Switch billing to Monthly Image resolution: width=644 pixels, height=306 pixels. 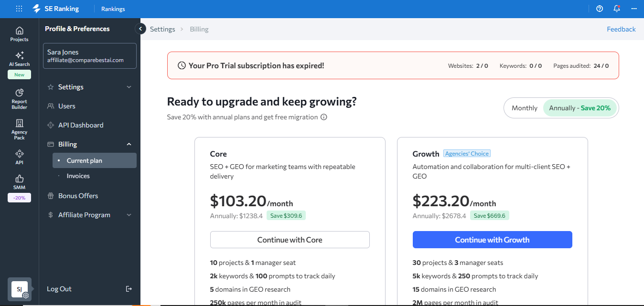tap(525, 108)
